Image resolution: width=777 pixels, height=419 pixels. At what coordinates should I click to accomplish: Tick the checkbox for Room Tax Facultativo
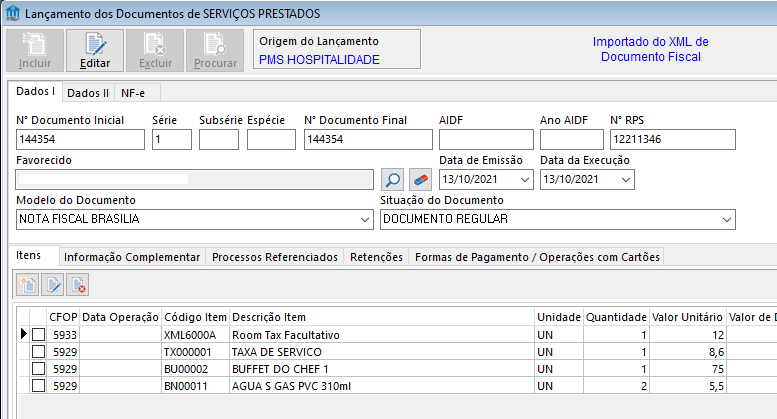pos(38,335)
